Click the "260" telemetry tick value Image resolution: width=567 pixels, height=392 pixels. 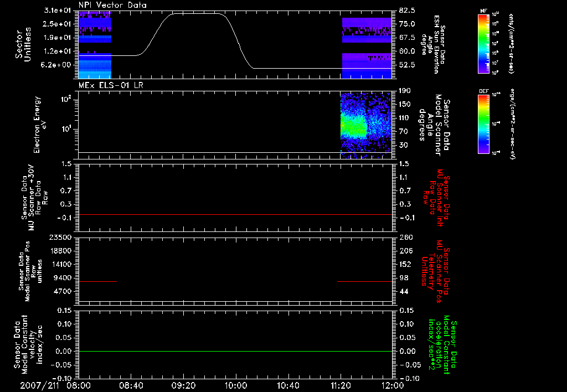[406, 237]
